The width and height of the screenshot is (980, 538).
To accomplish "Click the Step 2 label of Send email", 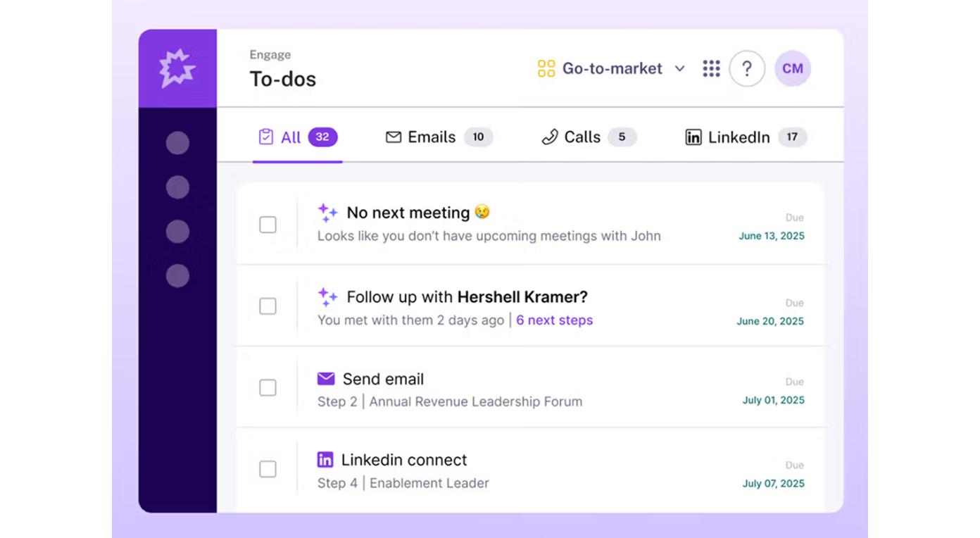I will [x=337, y=402].
